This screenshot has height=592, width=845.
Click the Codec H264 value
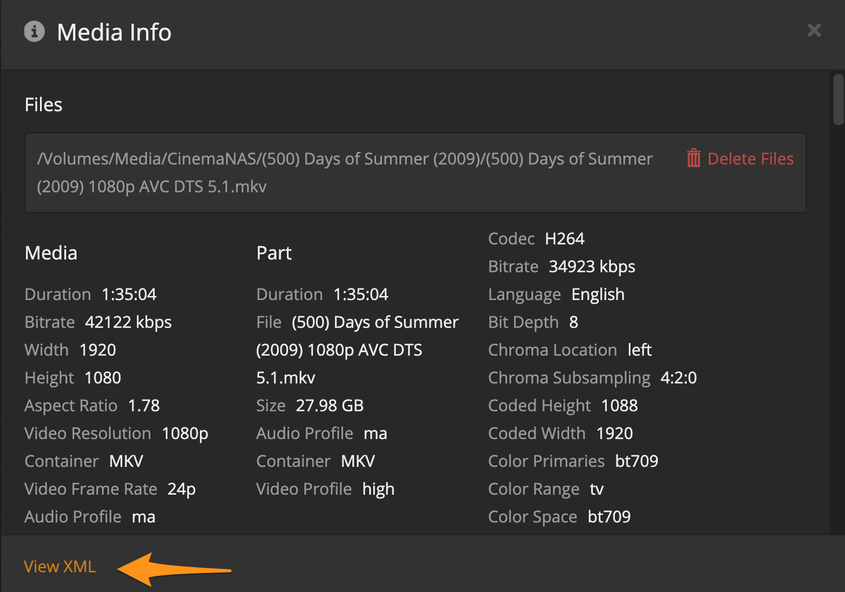(x=565, y=239)
